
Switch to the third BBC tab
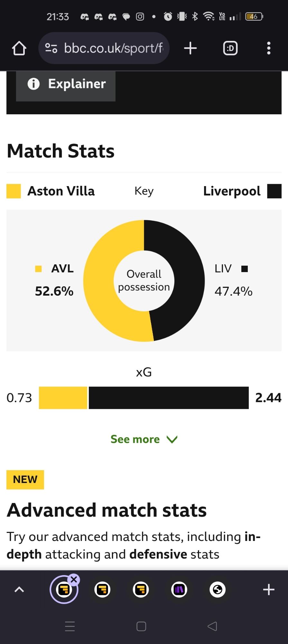click(x=141, y=590)
